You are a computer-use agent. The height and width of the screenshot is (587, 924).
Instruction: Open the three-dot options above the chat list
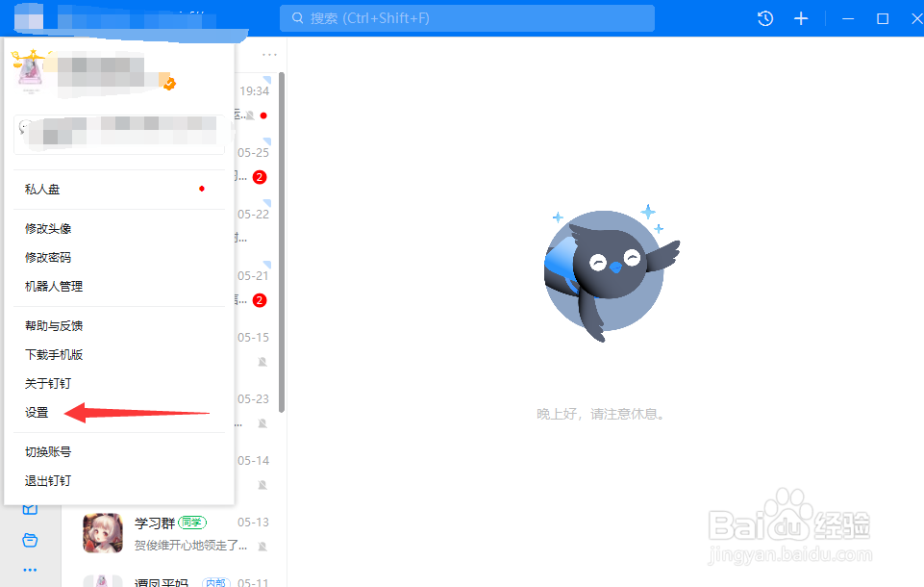click(269, 55)
